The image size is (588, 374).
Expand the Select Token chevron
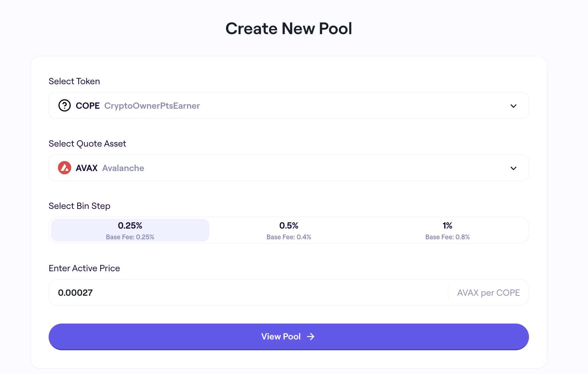tap(513, 106)
